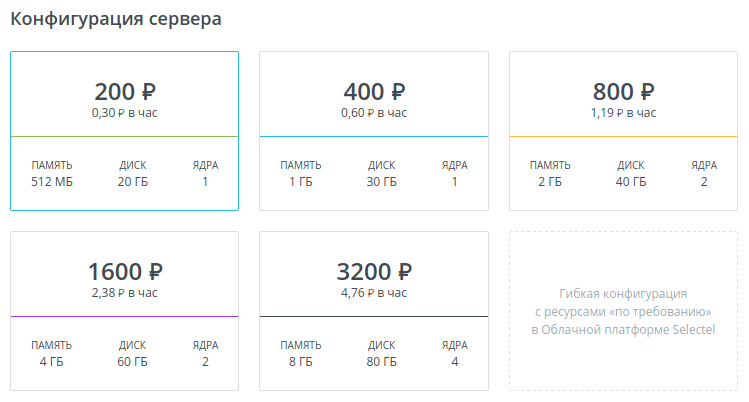Click the 4,76 ₽ per hour rate

point(374,293)
